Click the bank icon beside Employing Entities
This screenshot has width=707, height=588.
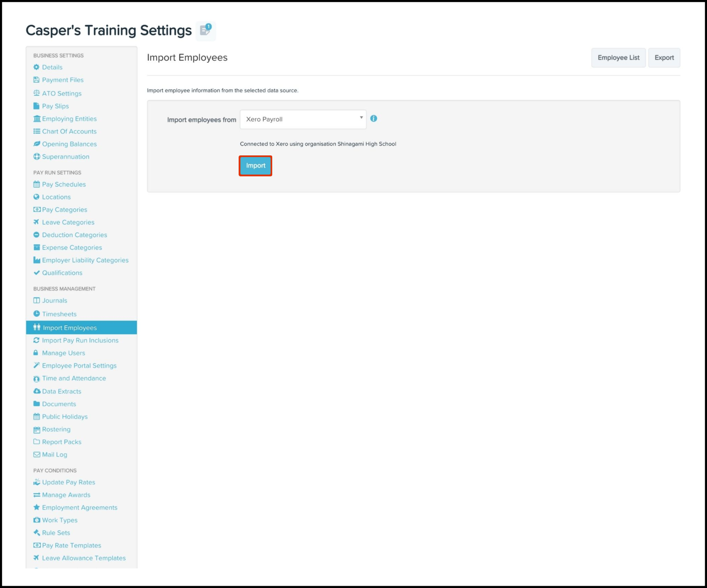point(37,119)
